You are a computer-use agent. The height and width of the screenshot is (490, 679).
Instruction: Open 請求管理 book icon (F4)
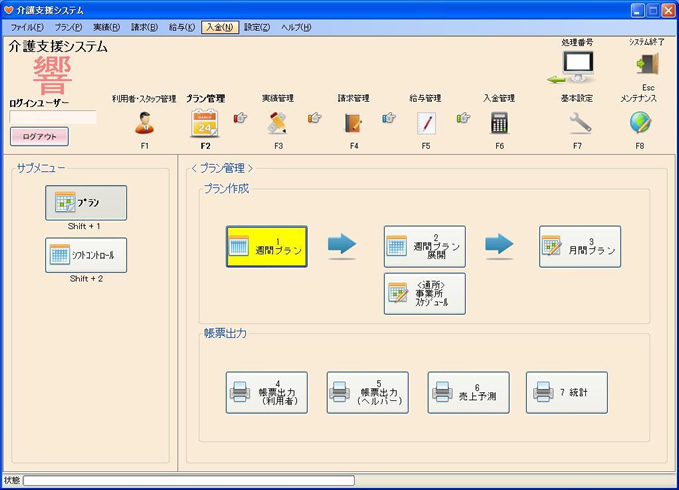coord(353,123)
